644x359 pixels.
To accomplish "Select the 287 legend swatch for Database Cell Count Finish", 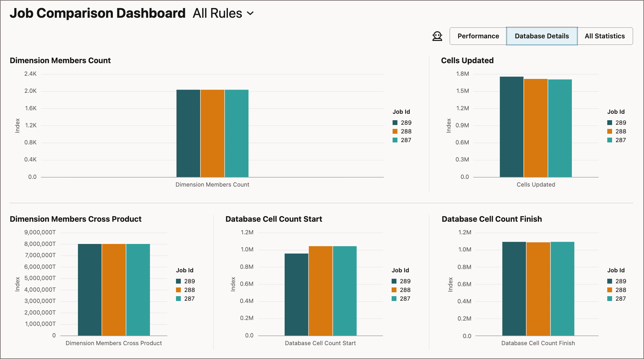I will tap(610, 298).
